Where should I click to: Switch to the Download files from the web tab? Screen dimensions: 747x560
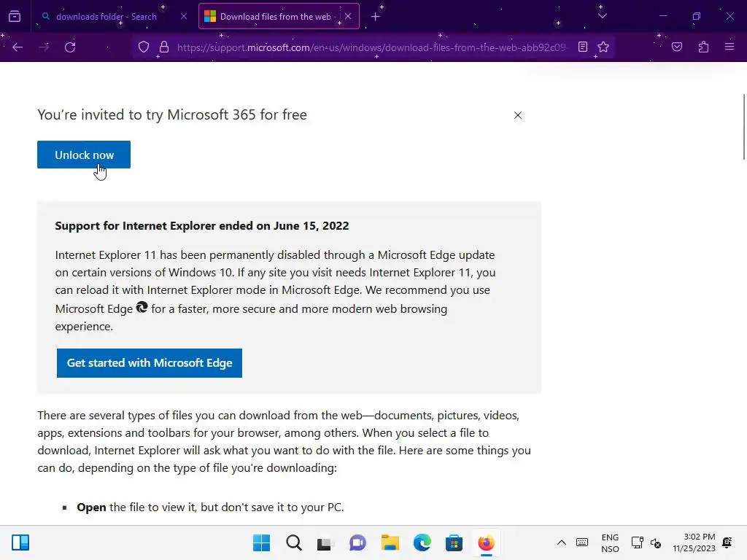(x=279, y=17)
